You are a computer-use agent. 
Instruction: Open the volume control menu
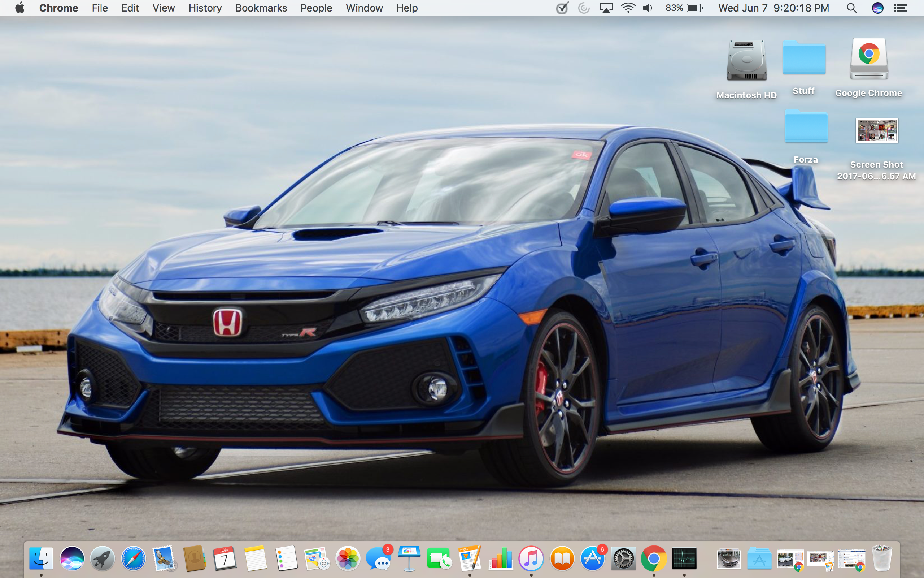point(648,8)
